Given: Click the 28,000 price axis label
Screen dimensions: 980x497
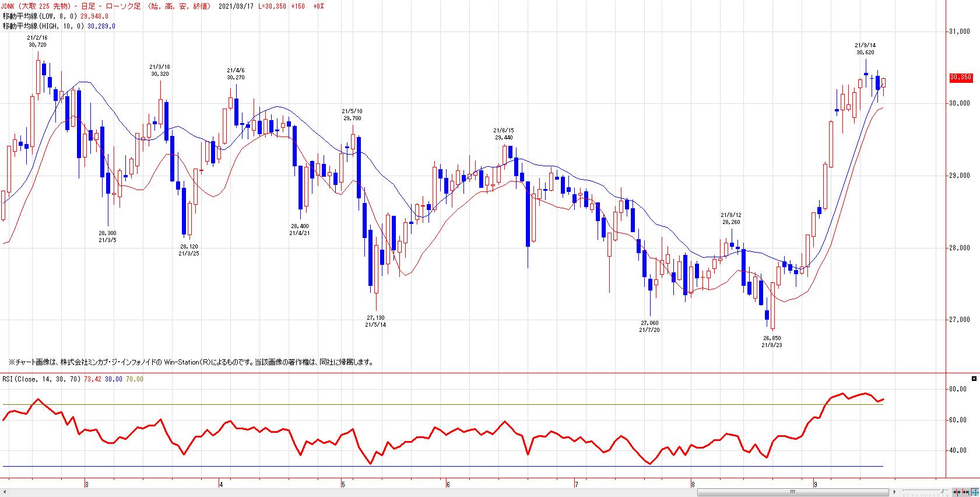Looking at the screenshot, I should 960,248.
